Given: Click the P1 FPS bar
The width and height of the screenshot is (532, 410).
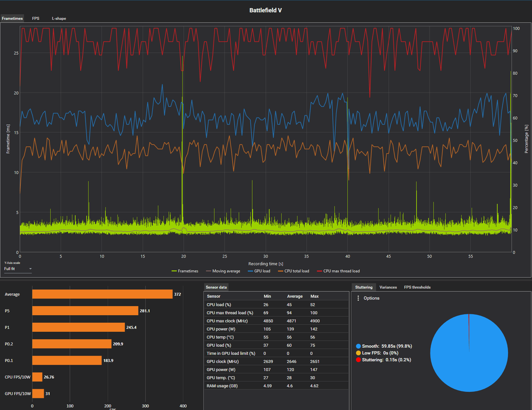Looking at the screenshot, I should (x=79, y=327).
